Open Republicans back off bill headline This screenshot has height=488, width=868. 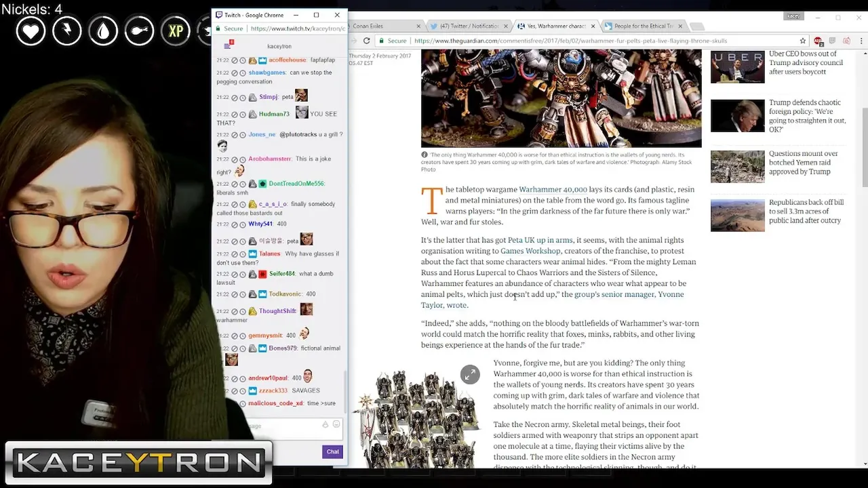[806, 211]
